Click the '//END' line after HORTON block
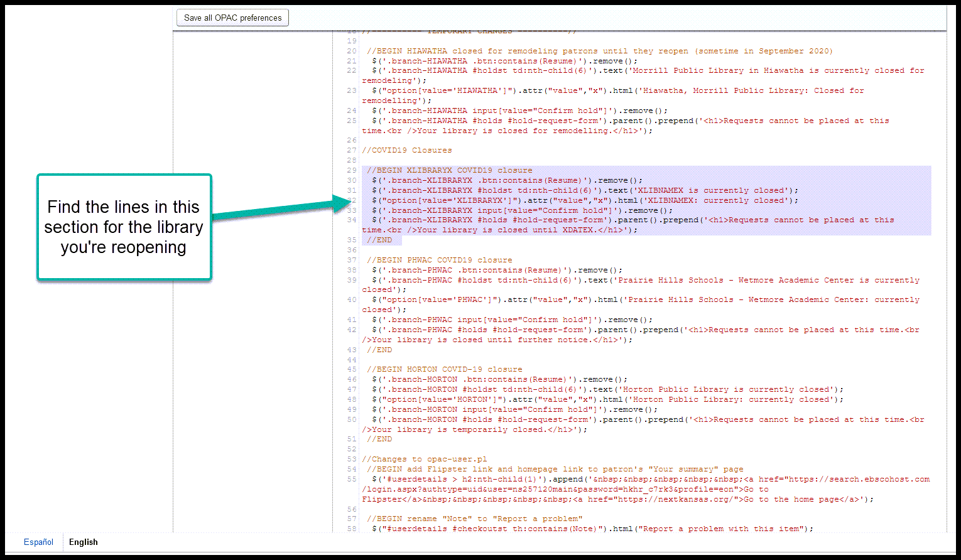961x560 pixels. pyautogui.click(x=379, y=439)
